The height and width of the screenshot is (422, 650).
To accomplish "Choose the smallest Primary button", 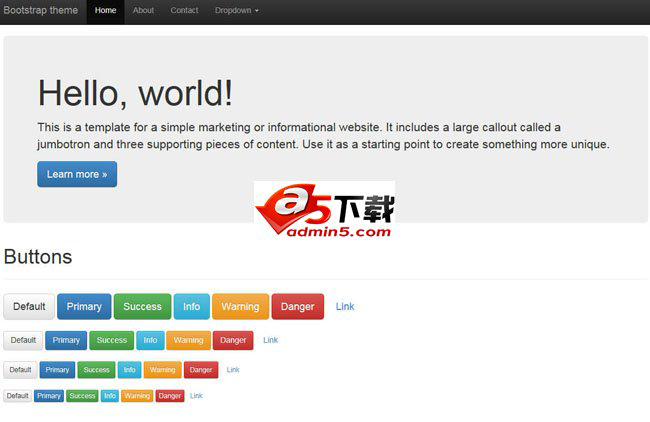I will (49, 396).
